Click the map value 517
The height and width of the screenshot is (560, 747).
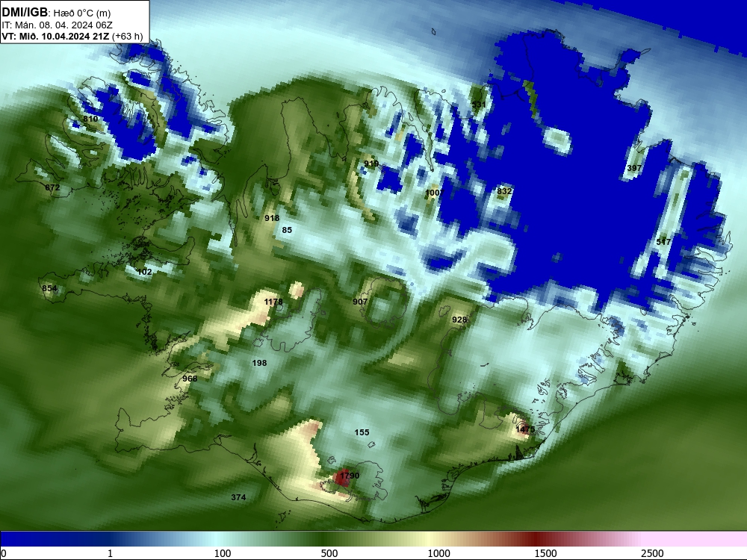[x=663, y=242]
